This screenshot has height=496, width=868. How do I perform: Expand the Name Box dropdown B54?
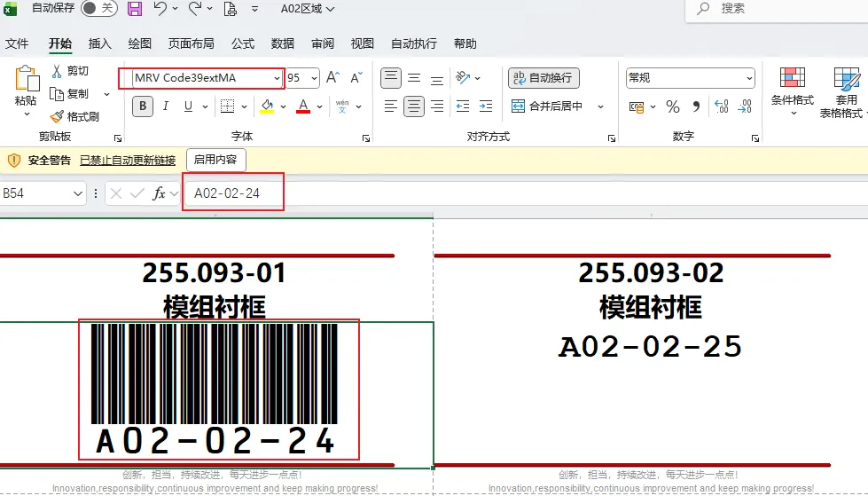[x=77, y=193]
